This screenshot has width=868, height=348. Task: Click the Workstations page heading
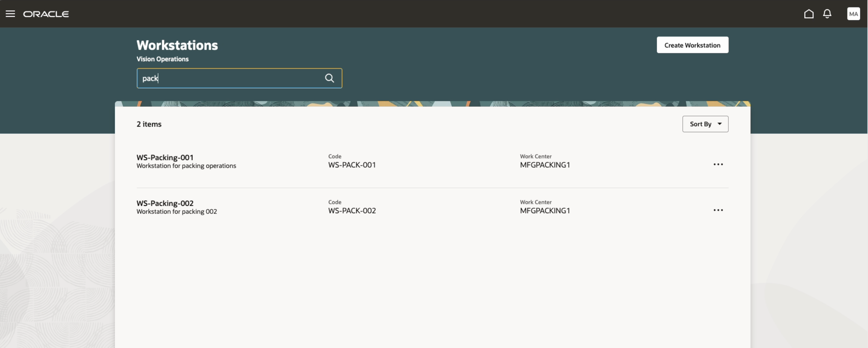click(177, 45)
